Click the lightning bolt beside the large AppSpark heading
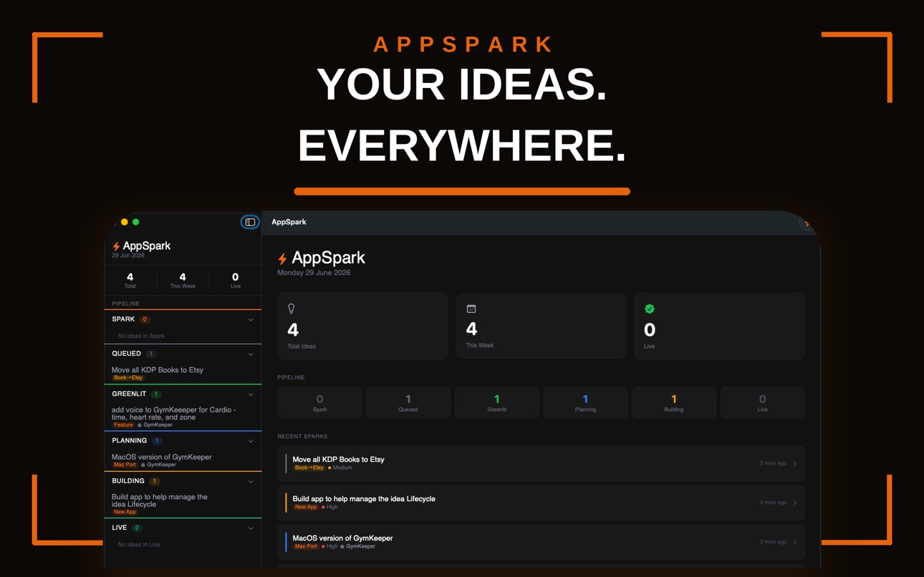Screen dimensions: 924x577 coord(282,258)
